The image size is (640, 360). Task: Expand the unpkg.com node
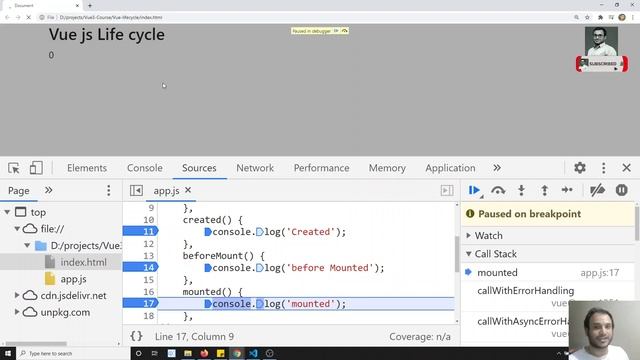coord(17,312)
